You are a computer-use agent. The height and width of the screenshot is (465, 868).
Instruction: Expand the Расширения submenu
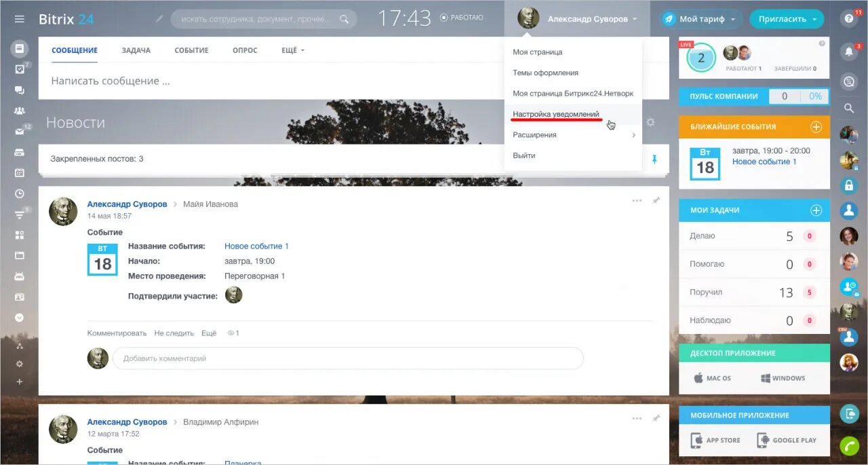(573, 135)
